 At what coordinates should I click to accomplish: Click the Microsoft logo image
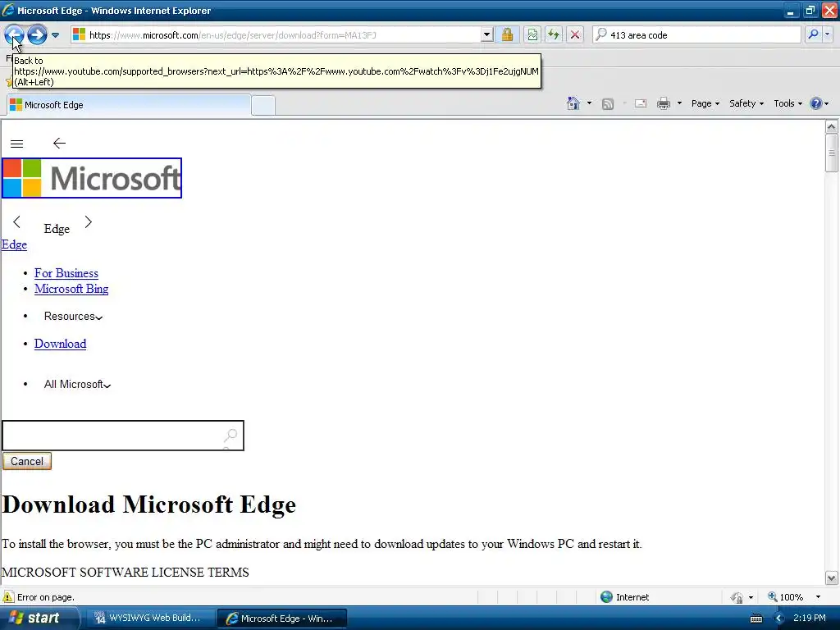tap(92, 178)
